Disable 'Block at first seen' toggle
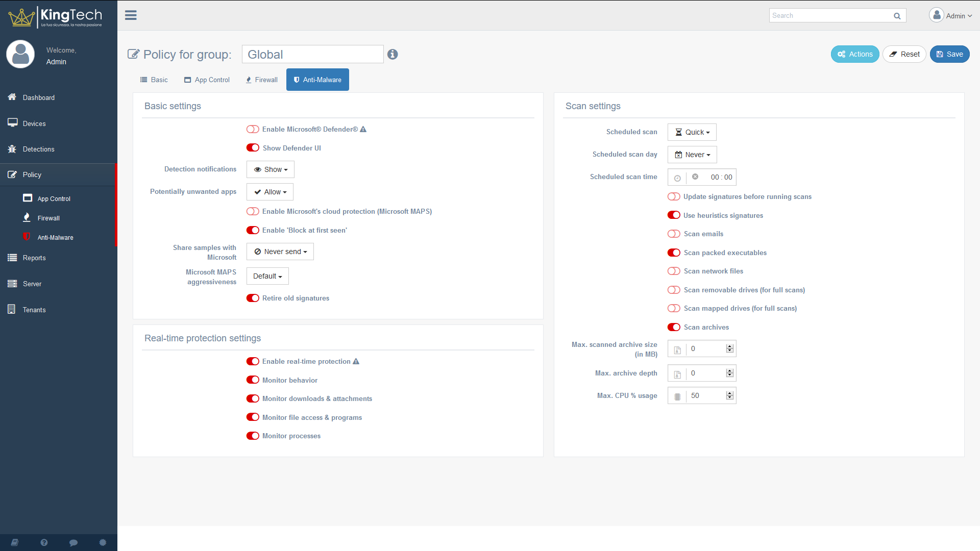The image size is (980, 551). click(x=253, y=230)
